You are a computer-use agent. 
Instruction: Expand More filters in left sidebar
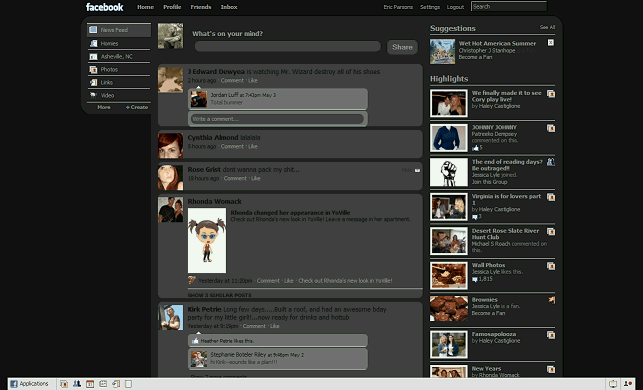pyautogui.click(x=104, y=107)
